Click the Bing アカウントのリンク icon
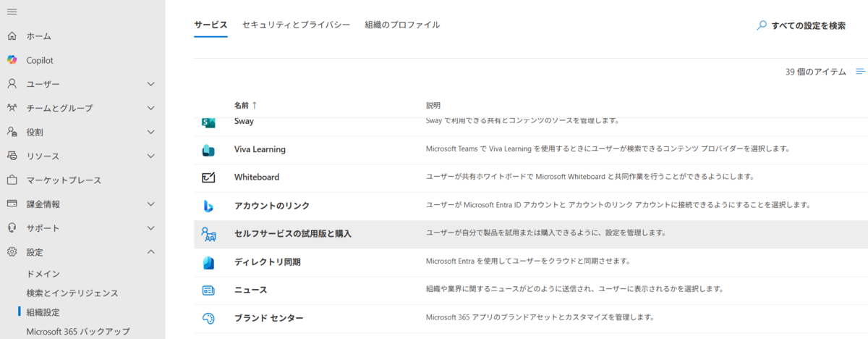 point(208,206)
